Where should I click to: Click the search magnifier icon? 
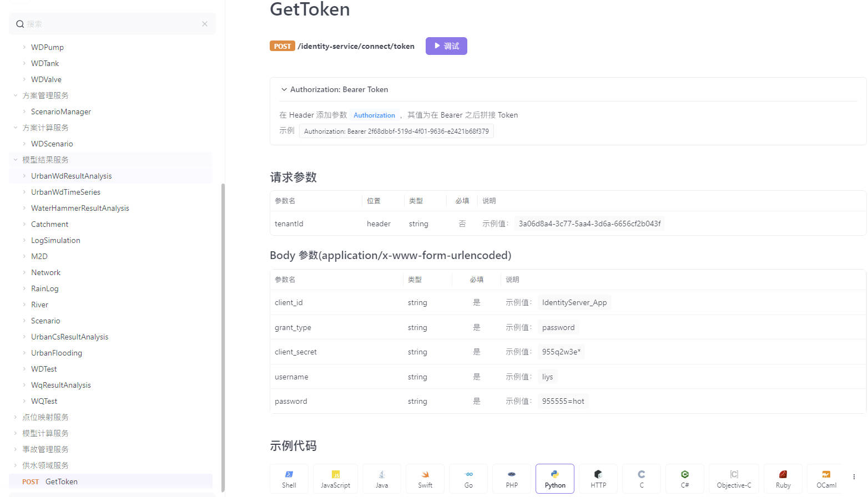coord(20,24)
